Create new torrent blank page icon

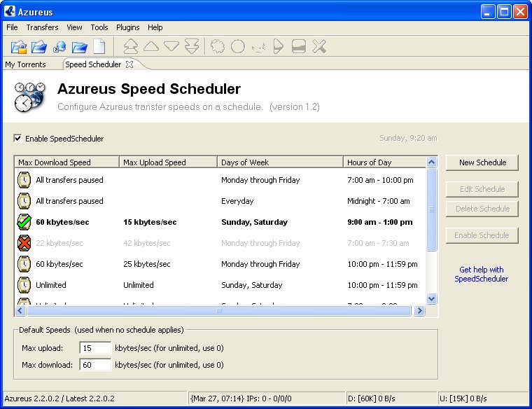point(99,46)
